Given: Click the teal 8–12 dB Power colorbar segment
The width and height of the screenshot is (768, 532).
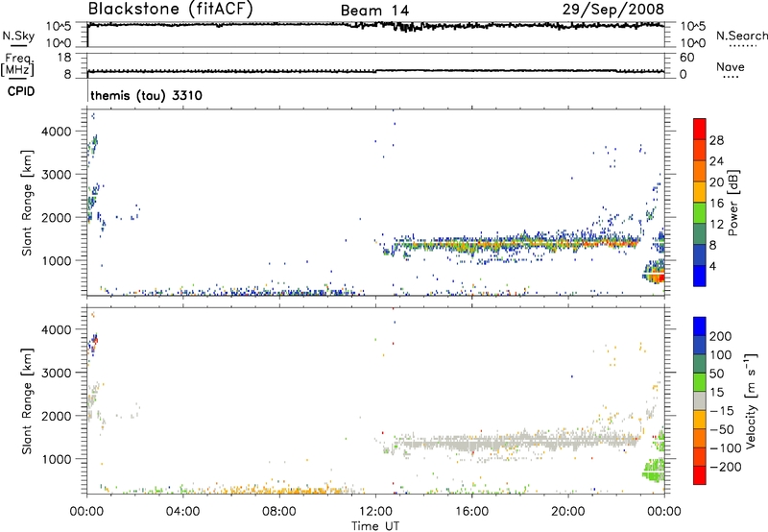Looking at the screenshot, I should pyautogui.click(x=700, y=234).
